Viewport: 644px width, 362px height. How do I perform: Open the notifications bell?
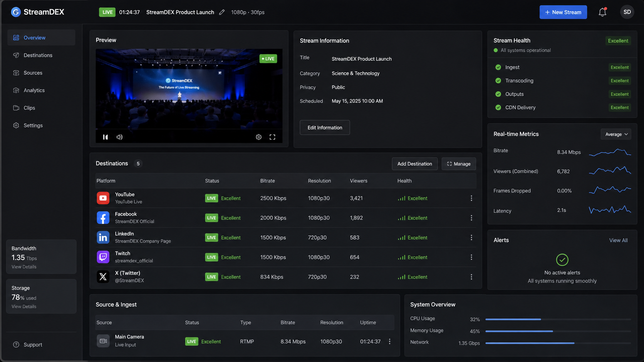tap(602, 12)
